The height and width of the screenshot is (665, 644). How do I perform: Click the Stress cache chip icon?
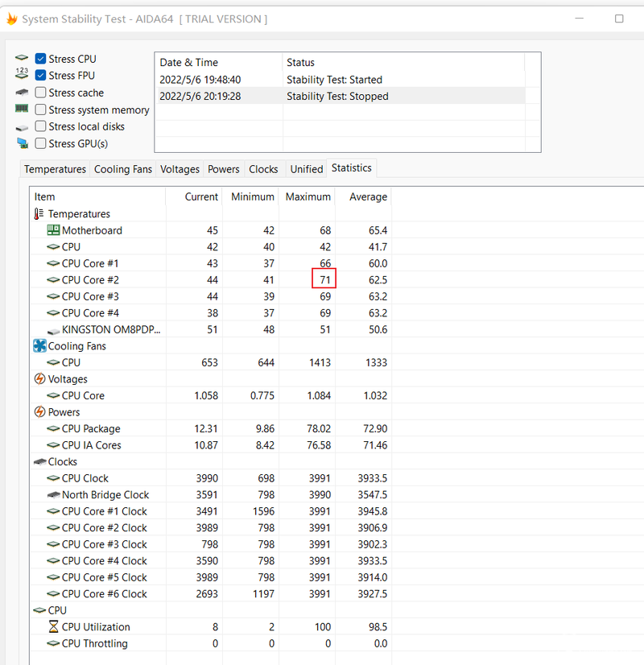click(x=22, y=93)
